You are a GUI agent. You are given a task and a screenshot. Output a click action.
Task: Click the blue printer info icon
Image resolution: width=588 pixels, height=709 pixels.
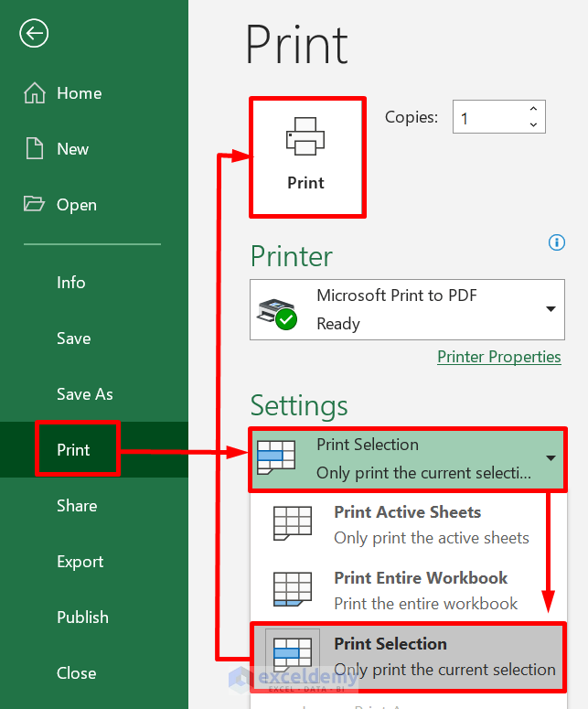(x=556, y=242)
